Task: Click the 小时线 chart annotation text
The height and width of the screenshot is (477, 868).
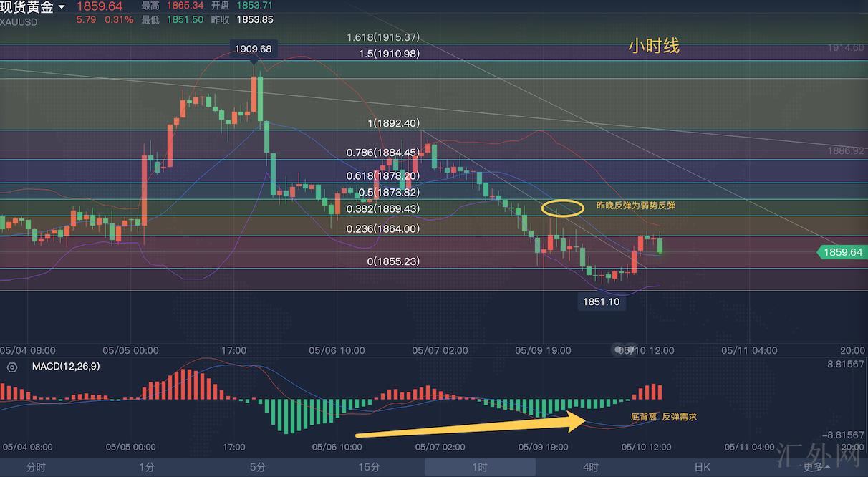Action: 654,47
